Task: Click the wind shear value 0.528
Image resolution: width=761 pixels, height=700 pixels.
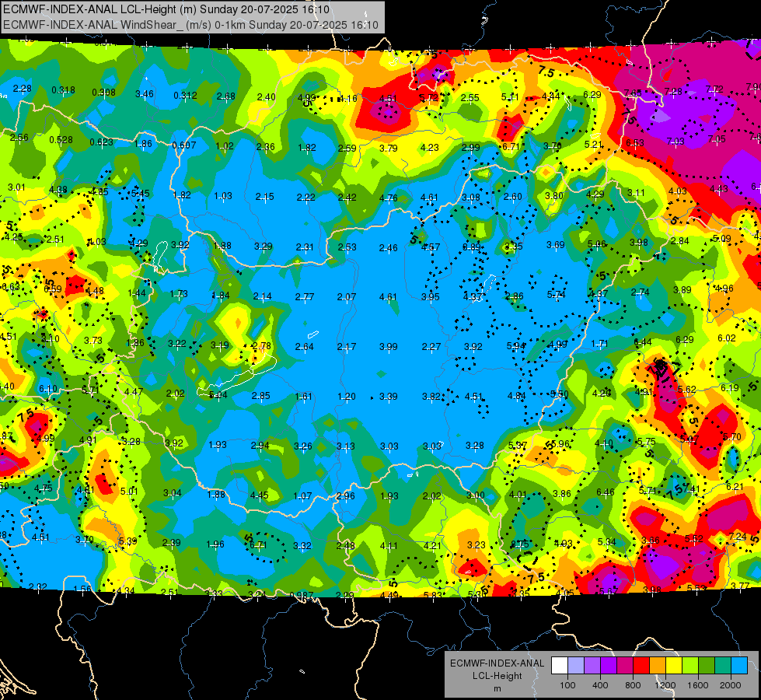Action: tap(61, 140)
